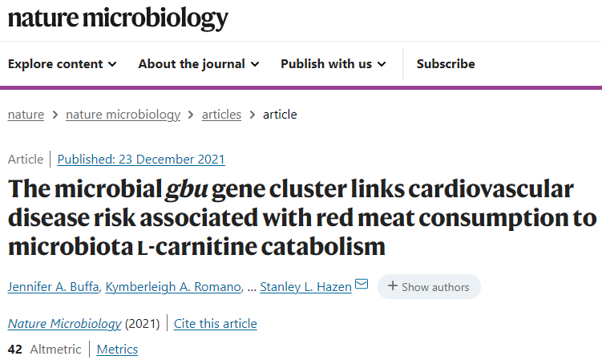Open author Kymberleigh A. Romano
The width and height of the screenshot is (602, 364).
point(173,287)
